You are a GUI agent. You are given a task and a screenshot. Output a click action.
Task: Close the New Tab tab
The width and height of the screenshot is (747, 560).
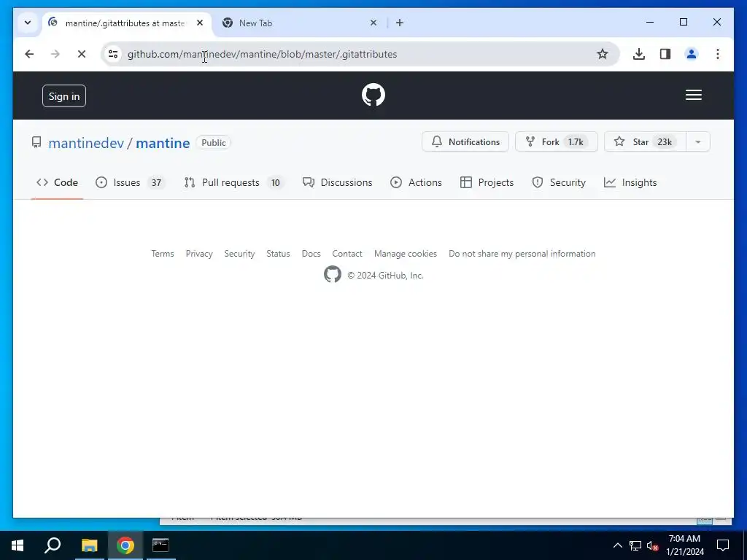(x=373, y=23)
